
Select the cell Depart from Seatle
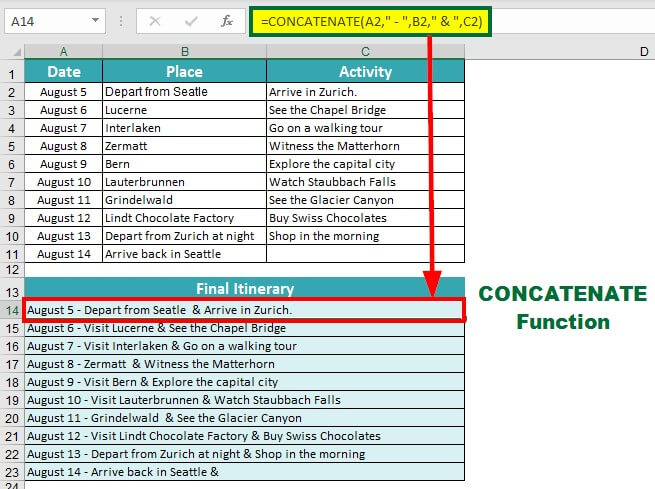(x=185, y=92)
